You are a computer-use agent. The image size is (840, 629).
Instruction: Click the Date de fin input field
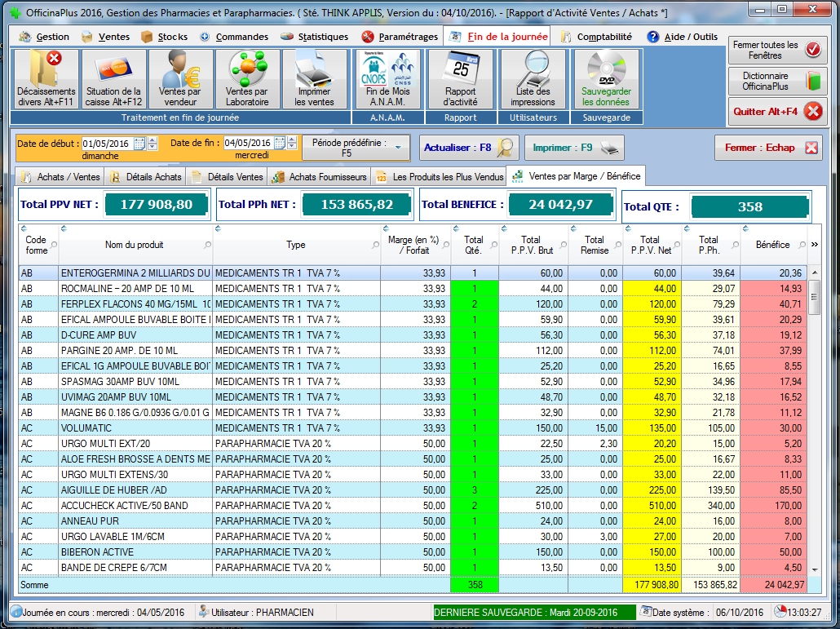click(248, 144)
